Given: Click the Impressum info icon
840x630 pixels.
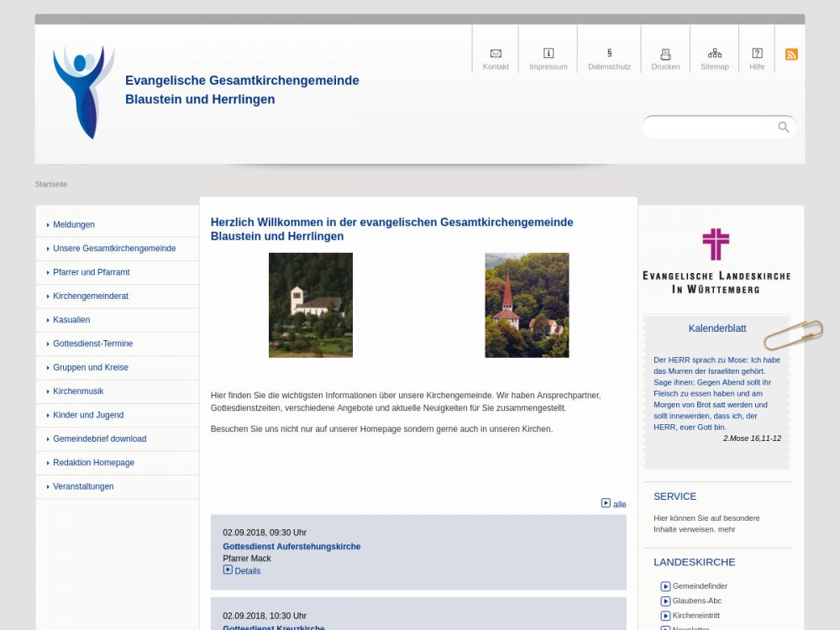Looking at the screenshot, I should click(x=549, y=54).
